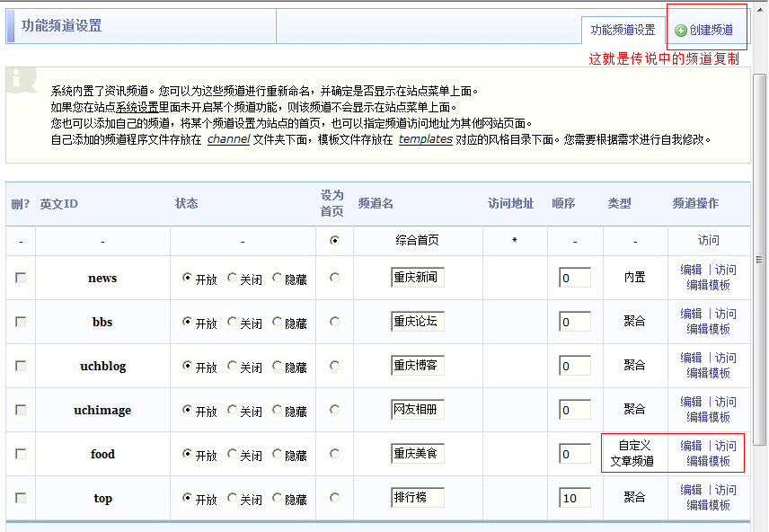Click the order field for bbs
769x532 pixels.
click(575, 322)
